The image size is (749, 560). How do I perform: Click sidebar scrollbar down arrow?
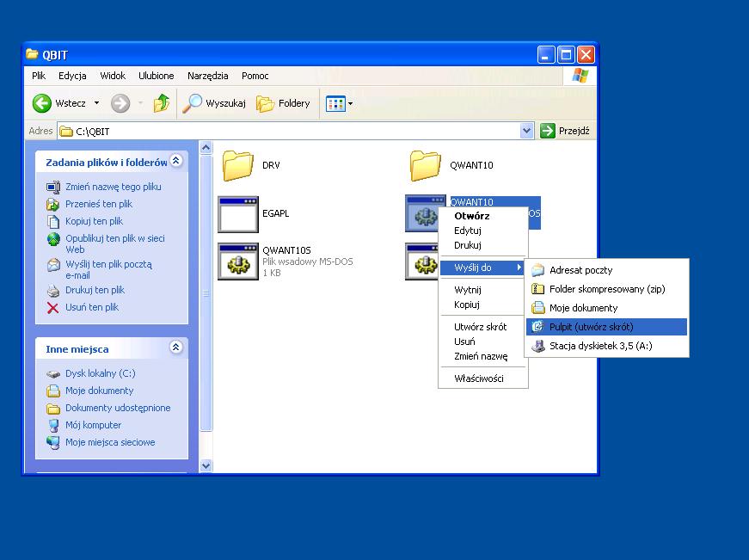click(x=206, y=465)
